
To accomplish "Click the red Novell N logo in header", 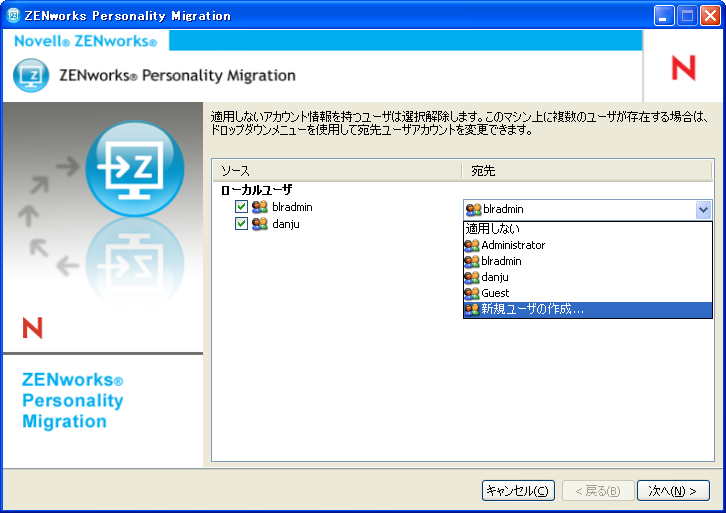I will tap(683, 68).
